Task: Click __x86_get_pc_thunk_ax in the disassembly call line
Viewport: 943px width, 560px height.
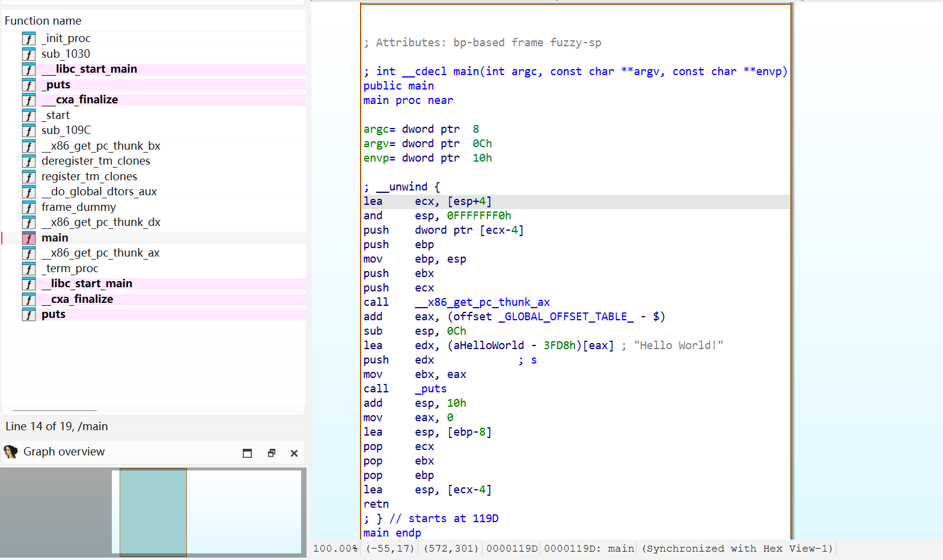Action: tap(483, 302)
